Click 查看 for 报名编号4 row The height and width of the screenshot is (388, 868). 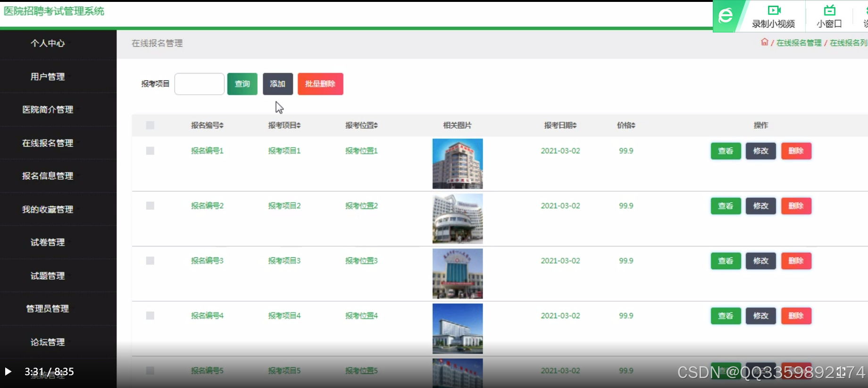pos(726,316)
